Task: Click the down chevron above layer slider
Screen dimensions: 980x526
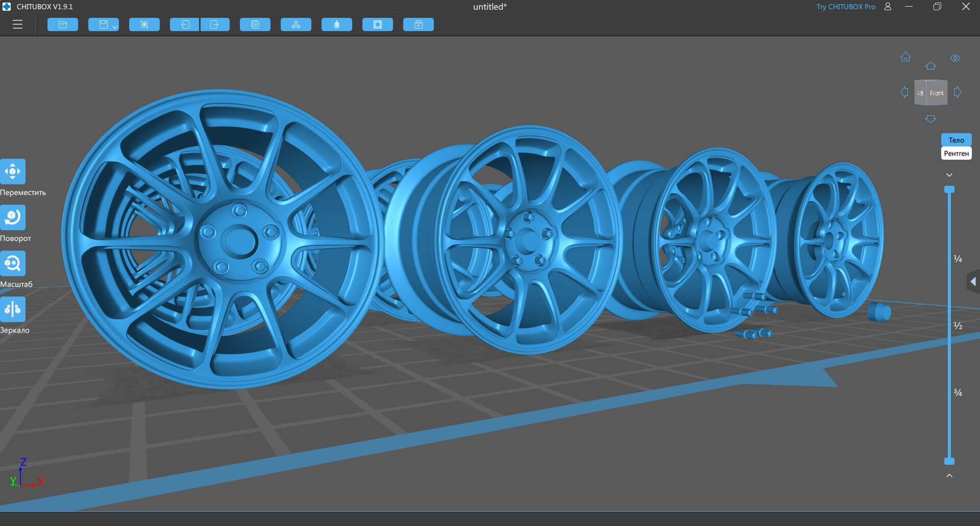Action: point(949,175)
